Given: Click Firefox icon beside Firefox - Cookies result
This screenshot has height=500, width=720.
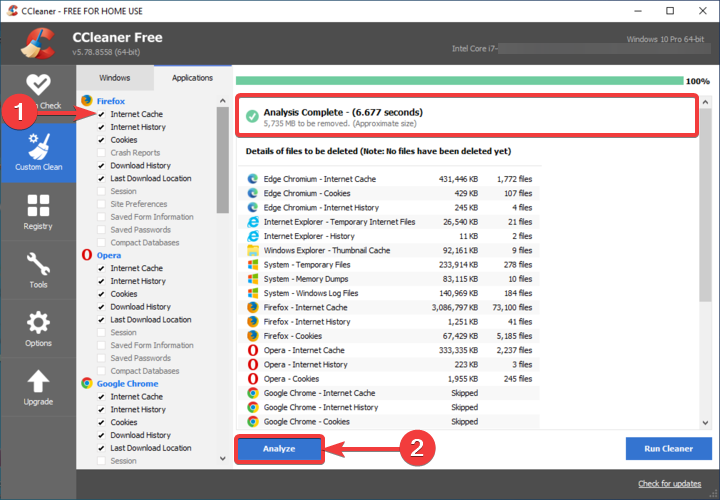Looking at the screenshot, I should (253, 336).
